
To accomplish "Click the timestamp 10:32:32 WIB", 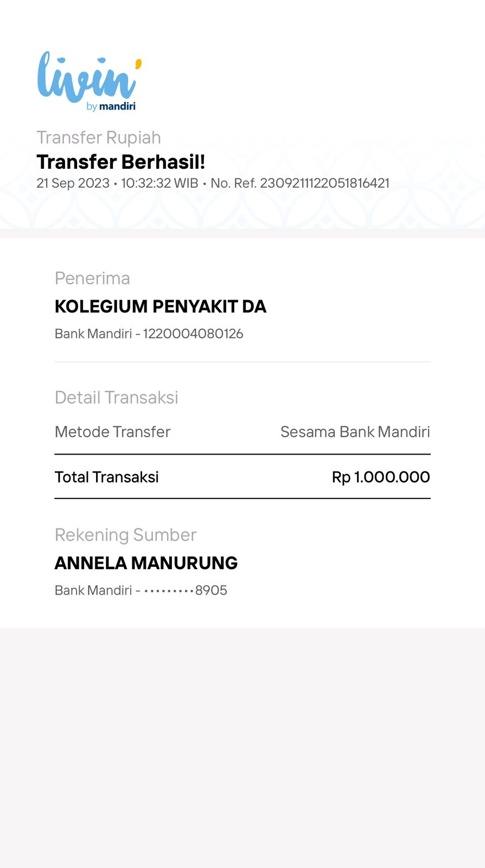I will pos(159,183).
